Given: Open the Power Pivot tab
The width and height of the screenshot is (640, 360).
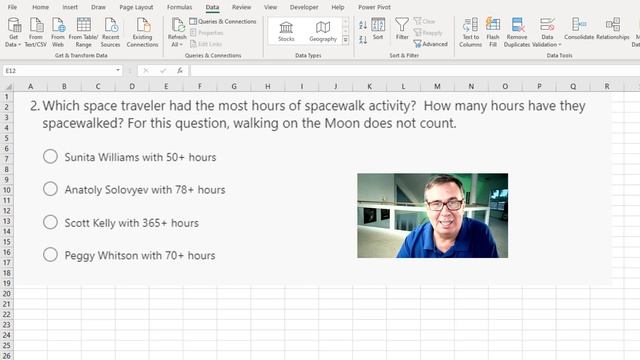Looking at the screenshot, I should 374,7.
